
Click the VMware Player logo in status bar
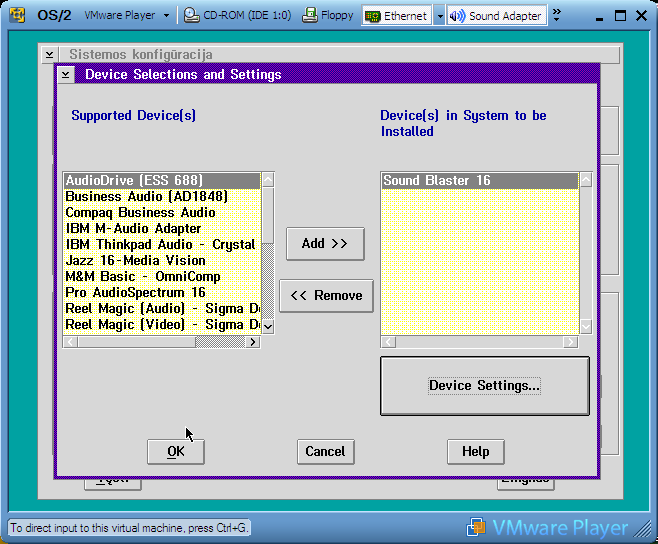click(x=547, y=528)
